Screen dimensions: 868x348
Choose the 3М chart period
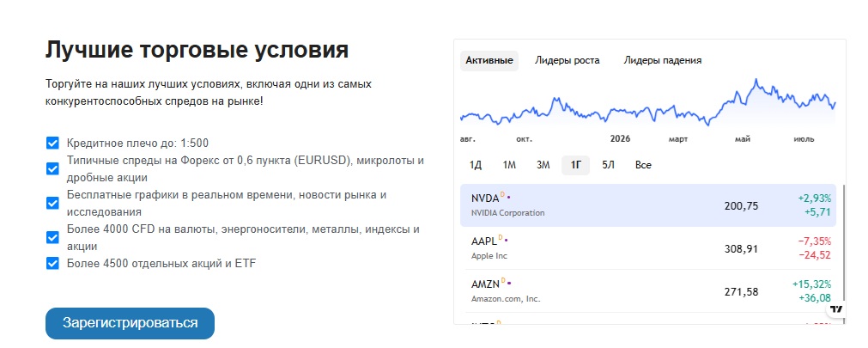[543, 165]
